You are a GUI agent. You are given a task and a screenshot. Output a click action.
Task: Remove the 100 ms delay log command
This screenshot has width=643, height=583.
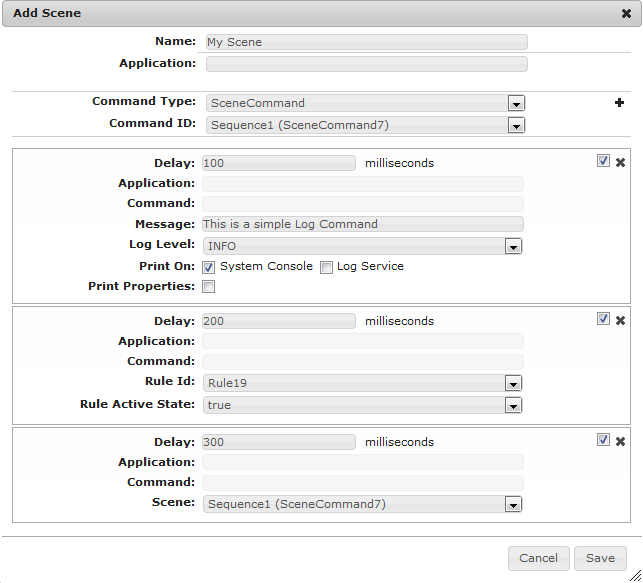(620, 162)
